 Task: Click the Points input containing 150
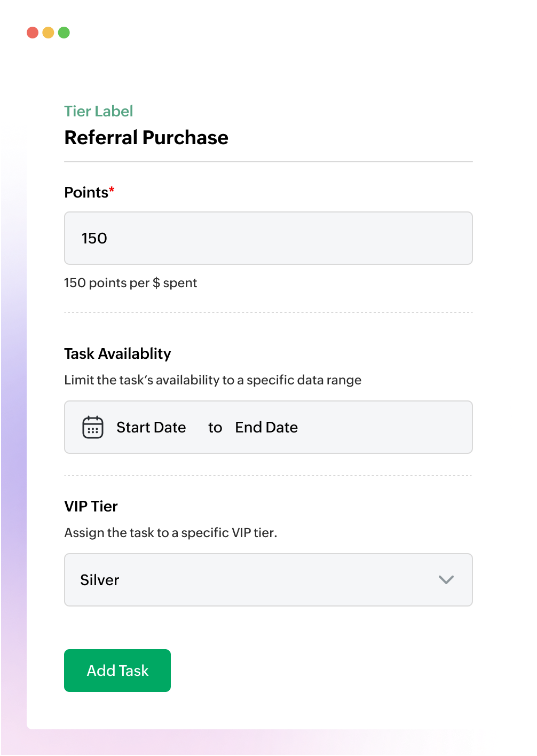(x=268, y=238)
